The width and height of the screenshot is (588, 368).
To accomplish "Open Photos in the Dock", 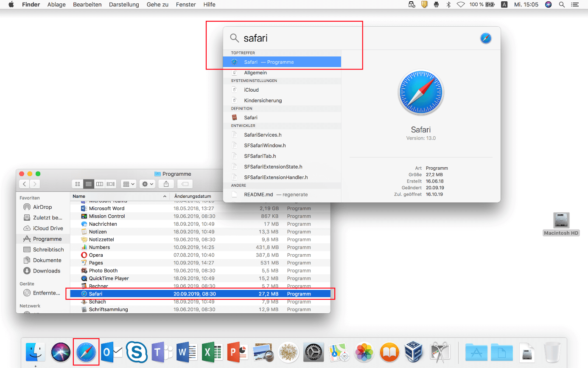I will (364, 352).
